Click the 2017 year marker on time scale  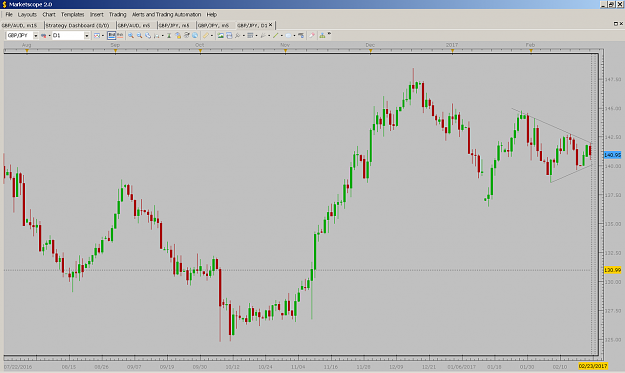pos(452,45)
